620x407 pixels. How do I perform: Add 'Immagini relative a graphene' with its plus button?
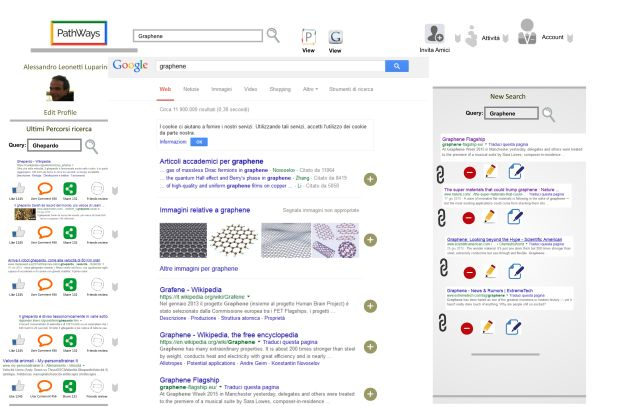[370, 240]
